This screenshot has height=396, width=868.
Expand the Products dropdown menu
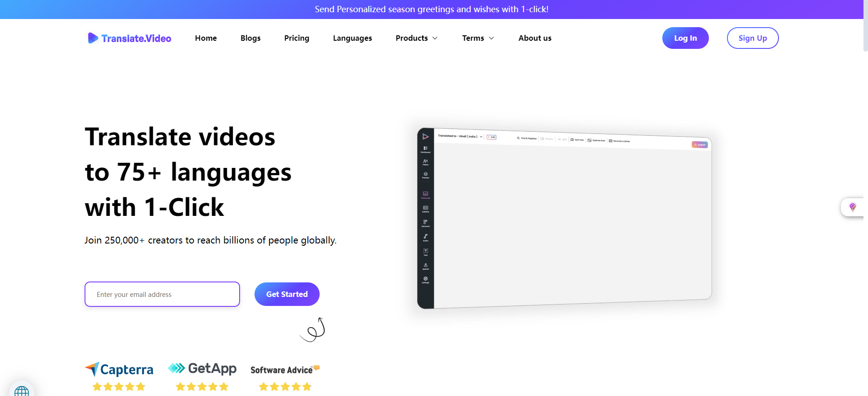[x=416, y=38]
